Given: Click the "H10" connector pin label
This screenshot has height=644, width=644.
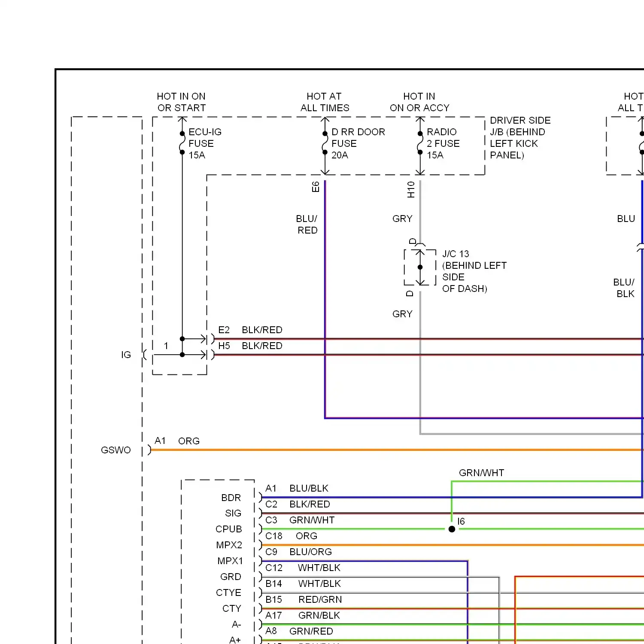Looking at the screenshot, I should coord(411,189).
